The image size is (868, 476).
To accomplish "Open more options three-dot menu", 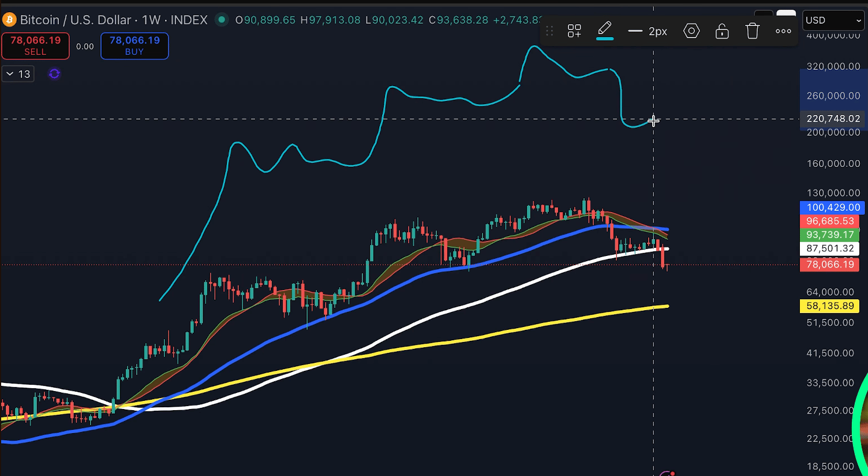I will pyautogui.click(x=783, y=31).
